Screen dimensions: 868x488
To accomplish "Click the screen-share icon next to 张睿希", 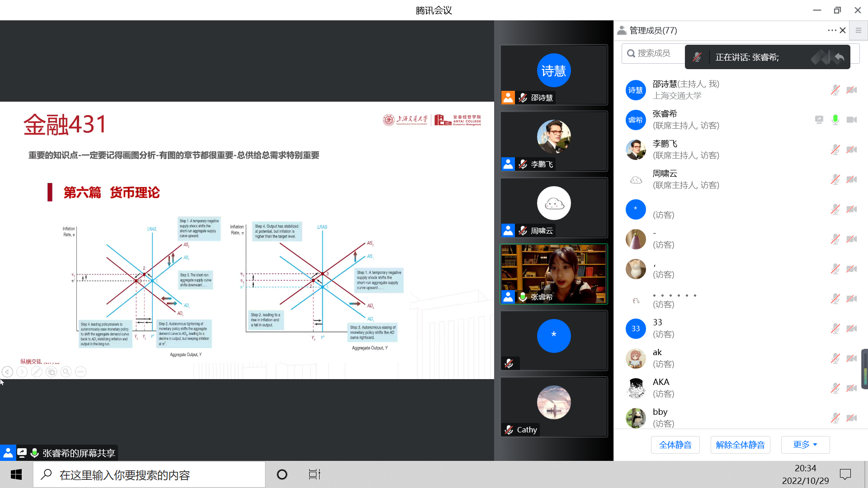I will [819, 120].
